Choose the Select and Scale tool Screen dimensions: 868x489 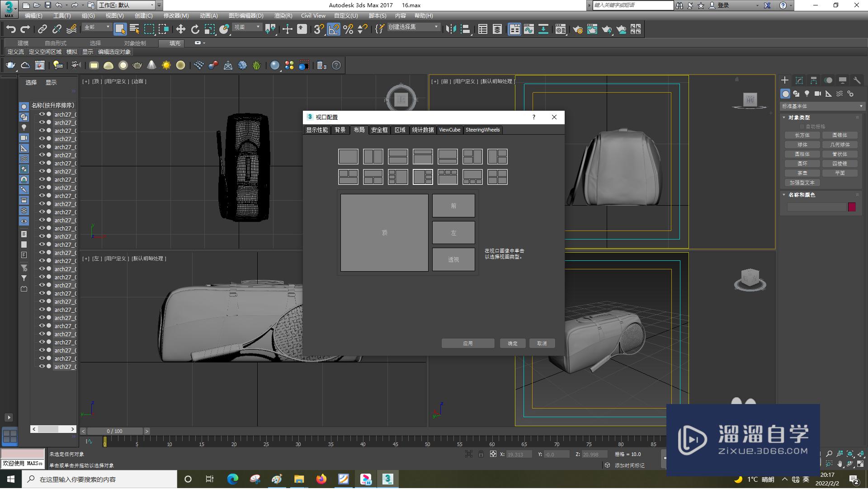[209, 29]
